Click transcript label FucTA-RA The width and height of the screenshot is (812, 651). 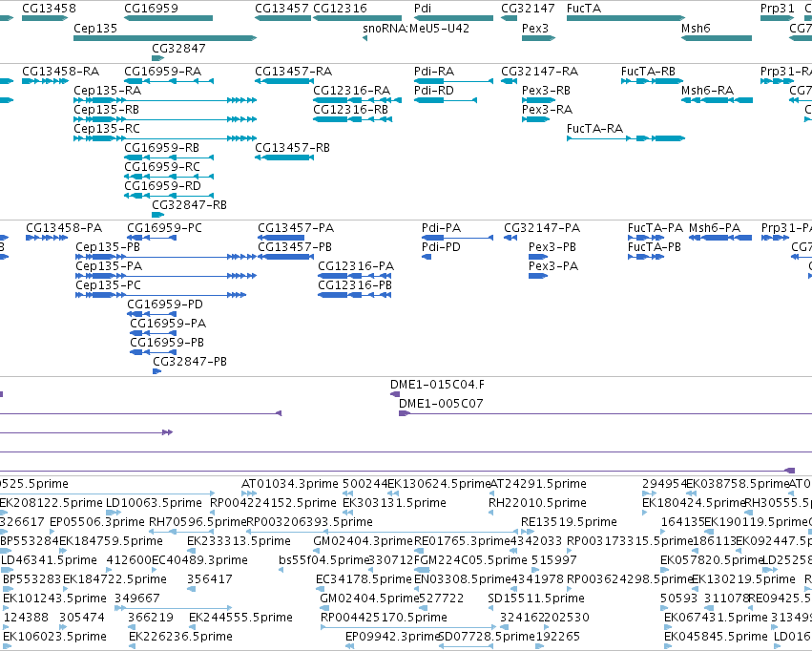[x=594, y=129]
